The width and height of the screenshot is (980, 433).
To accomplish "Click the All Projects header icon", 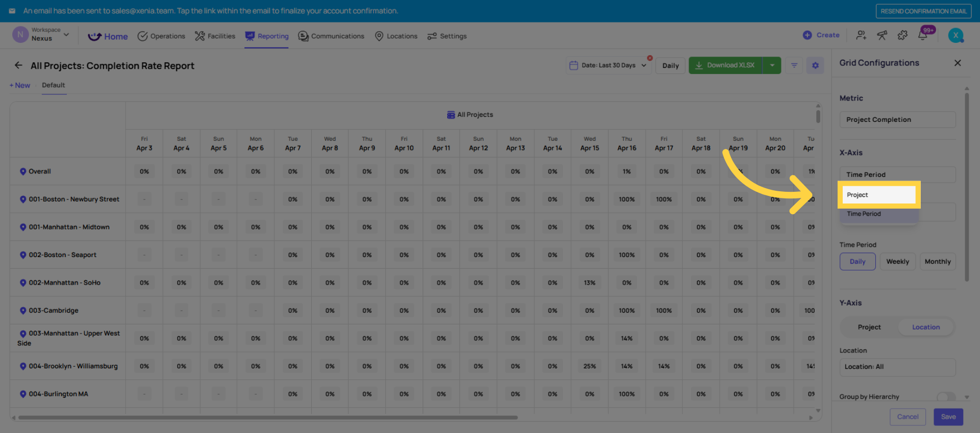I will [451, 115].
